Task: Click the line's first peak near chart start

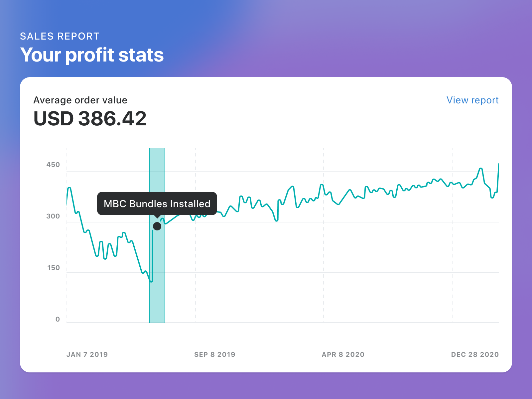Action: coord(69,188)
